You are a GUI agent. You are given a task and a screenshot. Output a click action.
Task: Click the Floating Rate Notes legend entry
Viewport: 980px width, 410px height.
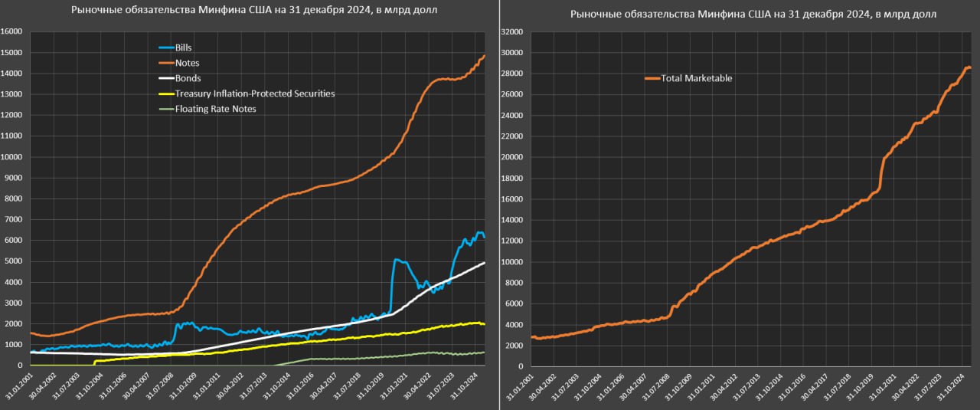pos(215,109)
